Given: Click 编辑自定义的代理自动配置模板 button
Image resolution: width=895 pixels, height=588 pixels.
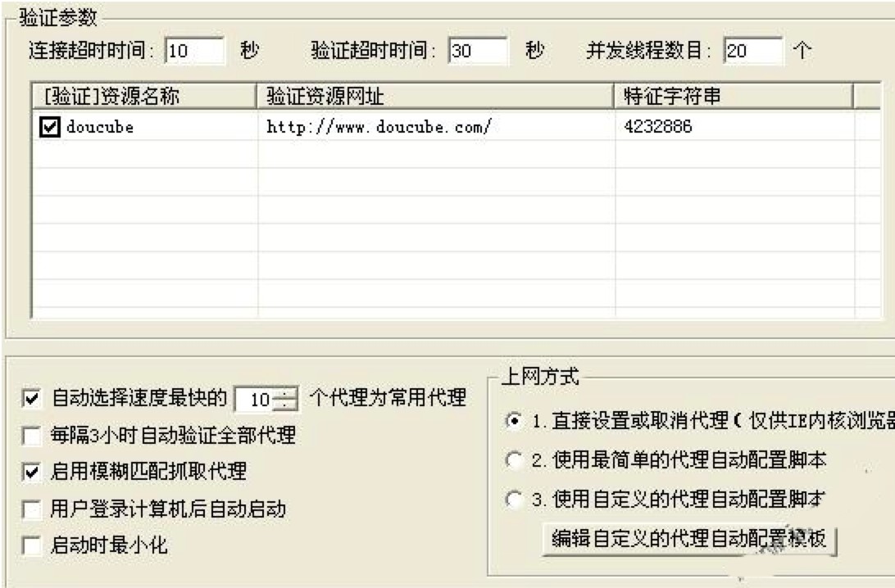Looking at the screenshot, I should [689, 538].
